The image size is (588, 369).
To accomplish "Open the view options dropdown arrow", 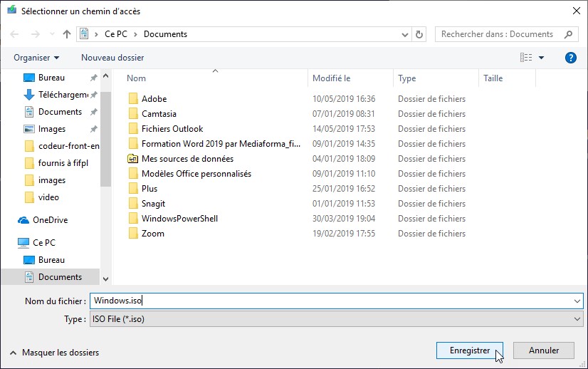I will point(542,58).
